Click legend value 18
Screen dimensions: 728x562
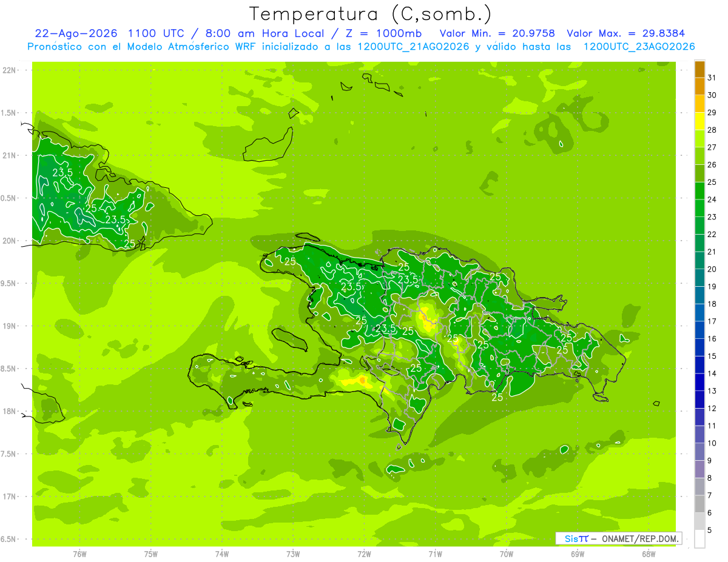(x=712, y=304)
